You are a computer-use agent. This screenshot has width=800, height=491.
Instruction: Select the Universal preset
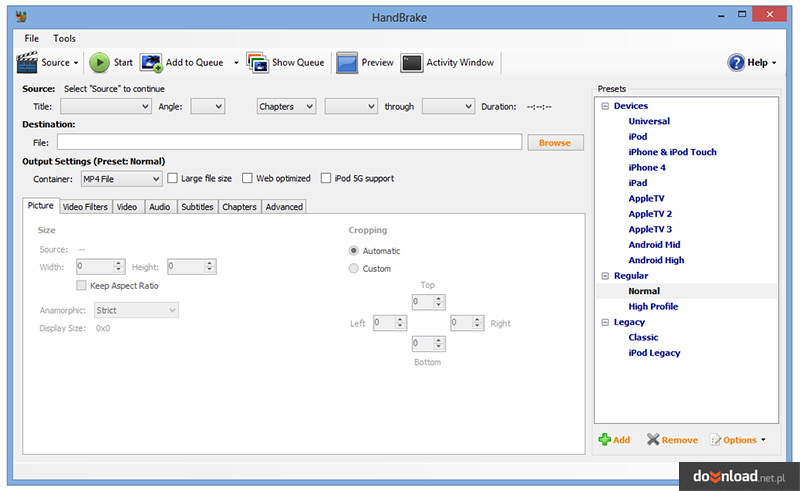(649, 121)
